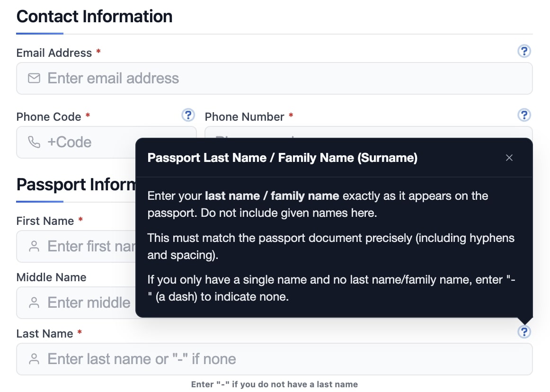This screenshot has width=550, height=392.
Task: Click the person icon in First Name field
Action: [x=34, y=246]
